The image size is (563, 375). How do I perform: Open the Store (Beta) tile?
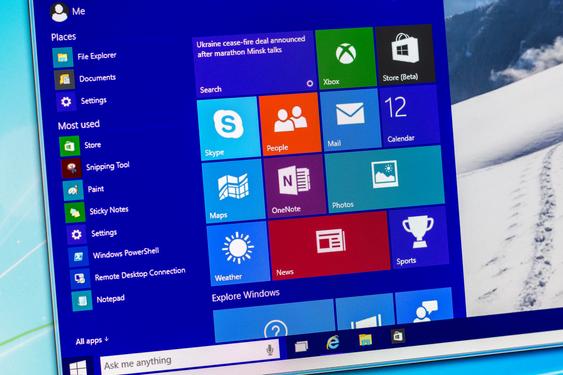pyautogui.click(x=405, y=55)
